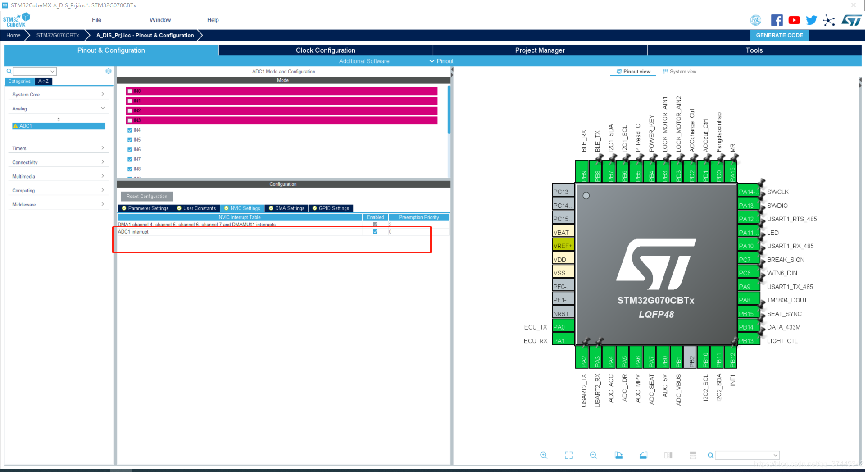Fit the chip view to the window
This screenshot has height=472, width=868.
click(x=569, y=455)
